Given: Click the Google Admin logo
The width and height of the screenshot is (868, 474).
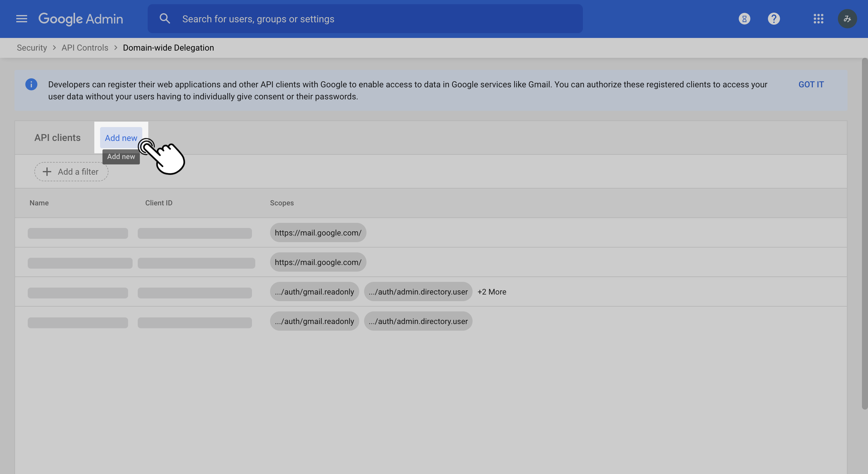Looking at the screenshot, I should coord(81,19).
